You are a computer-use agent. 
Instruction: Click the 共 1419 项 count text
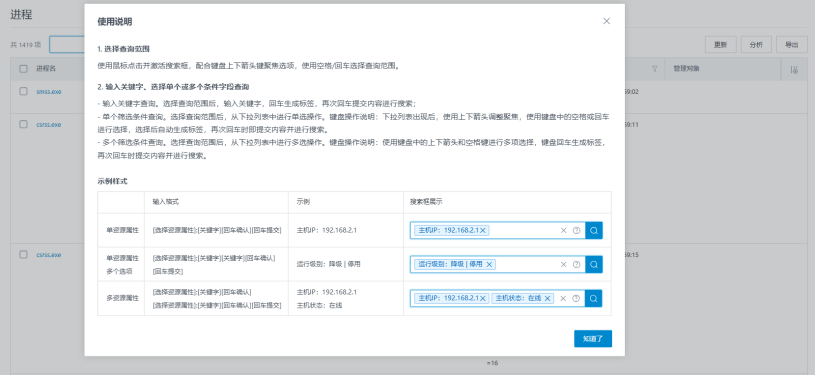pyautogui.click(x=26, y=45)
